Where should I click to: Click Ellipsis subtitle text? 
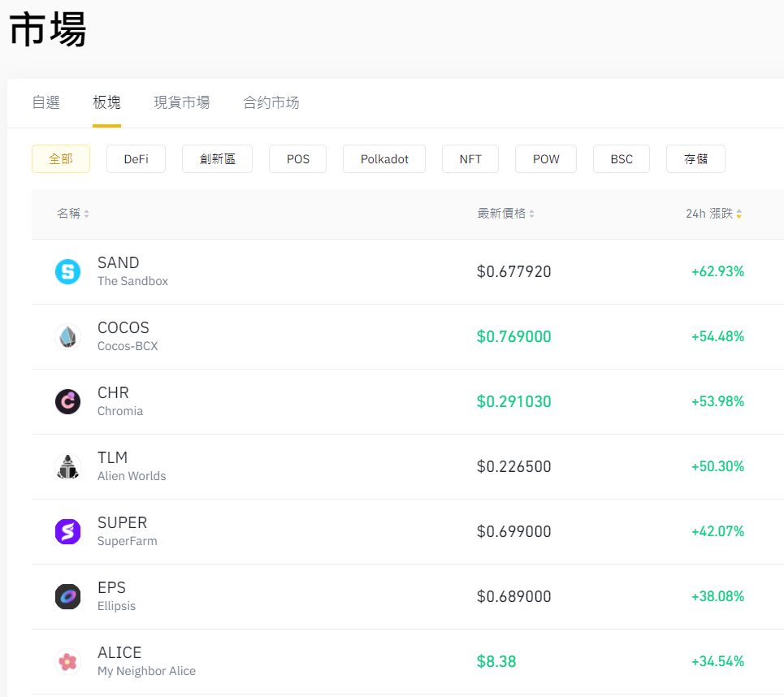pyautogui.click(x=116, y=606)
